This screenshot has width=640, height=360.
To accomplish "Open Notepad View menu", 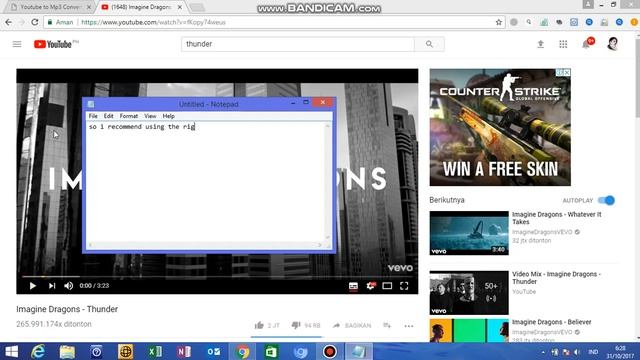I will tap(150, 116).
